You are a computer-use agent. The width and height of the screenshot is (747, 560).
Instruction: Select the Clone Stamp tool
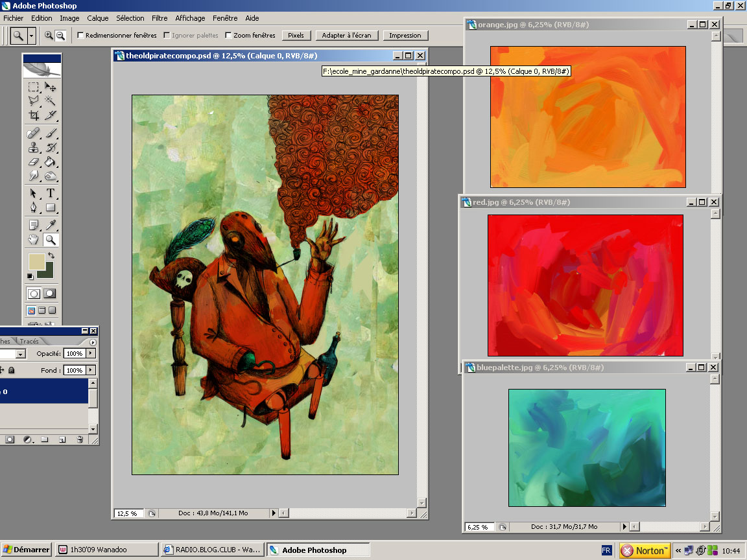point(33,148)
